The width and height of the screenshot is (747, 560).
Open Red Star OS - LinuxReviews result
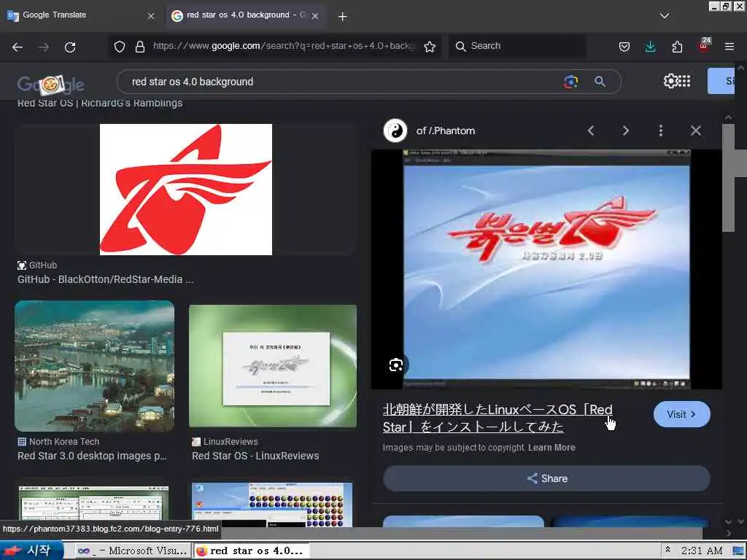[x=255, y=456]
